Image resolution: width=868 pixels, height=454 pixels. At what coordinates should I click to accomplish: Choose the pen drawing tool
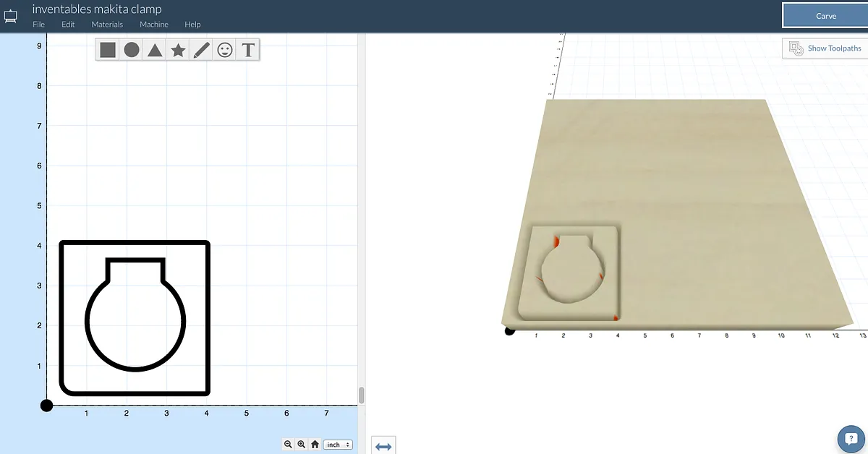point(201,50)
